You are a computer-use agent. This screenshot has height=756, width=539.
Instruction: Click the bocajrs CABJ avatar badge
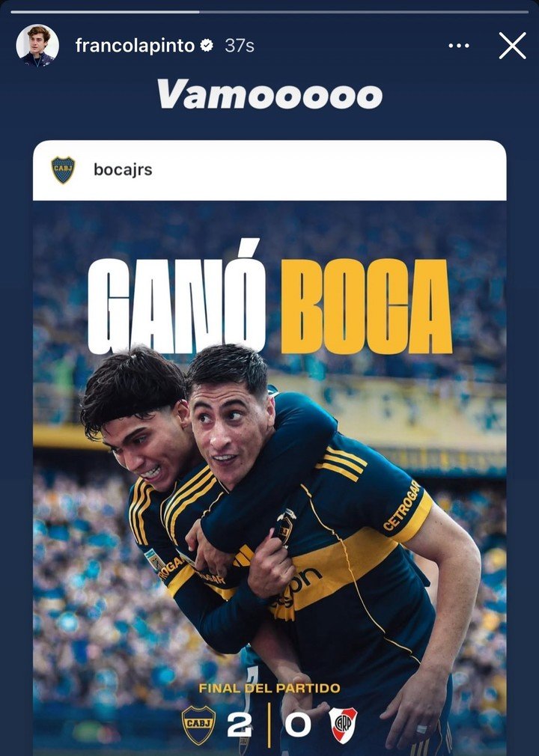point(63,170)
